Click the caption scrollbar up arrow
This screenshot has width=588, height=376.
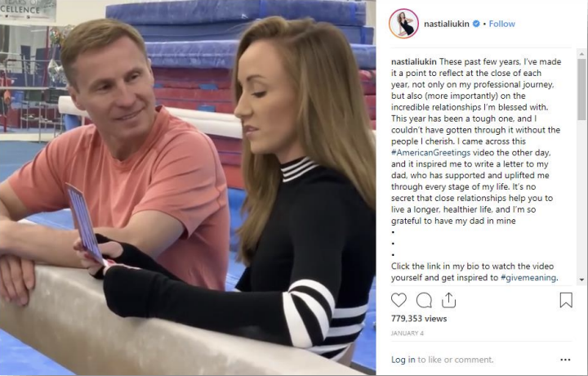point(581,55)
